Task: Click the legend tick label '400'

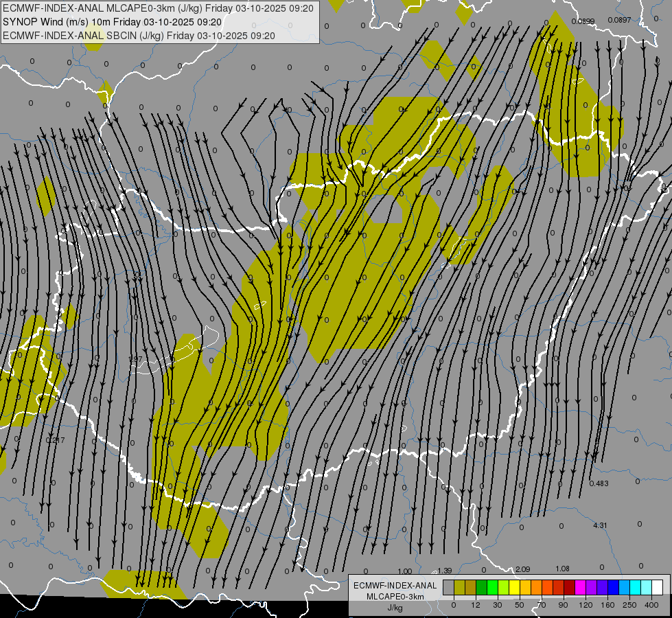Action: 651,605
